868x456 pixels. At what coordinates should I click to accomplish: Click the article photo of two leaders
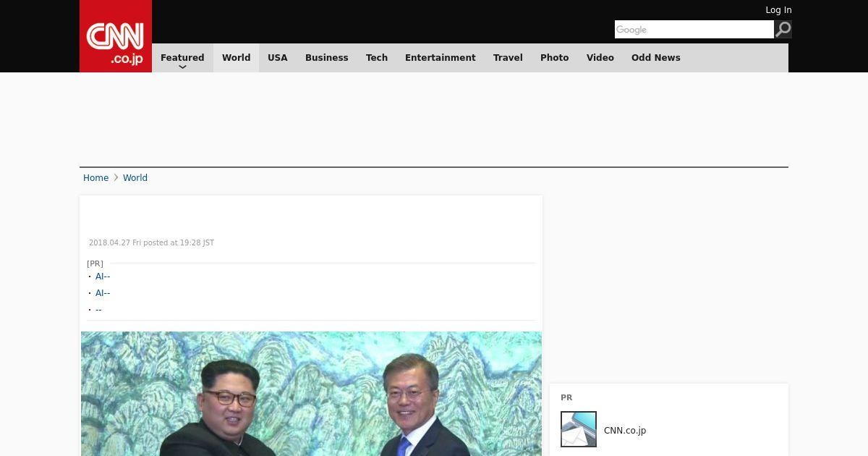pyautogui.click(x=311, y=394)
